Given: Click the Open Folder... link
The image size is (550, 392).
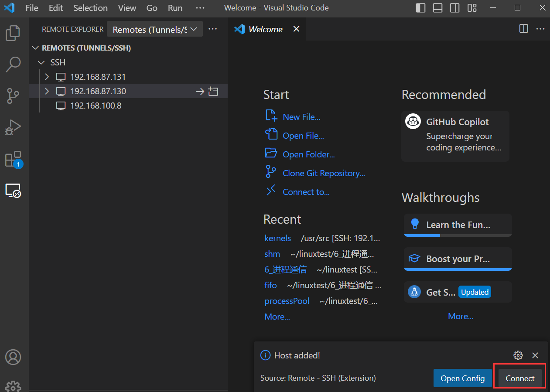Looking at the screenshot, I should (x=309, y=154).
